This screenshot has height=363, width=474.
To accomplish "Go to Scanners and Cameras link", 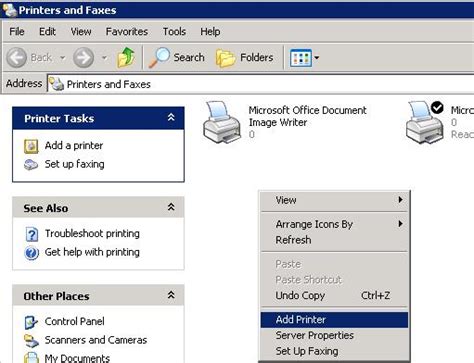I will [x=96, y=340].
